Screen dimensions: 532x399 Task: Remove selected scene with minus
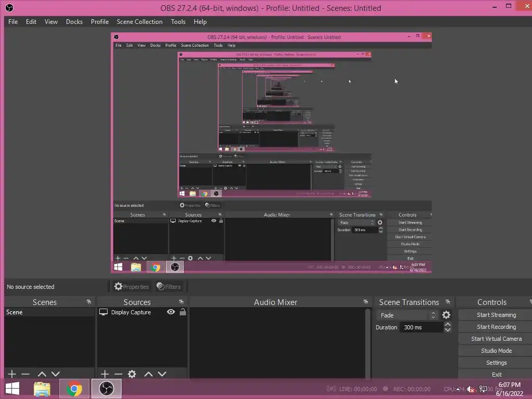pos(25,374)
